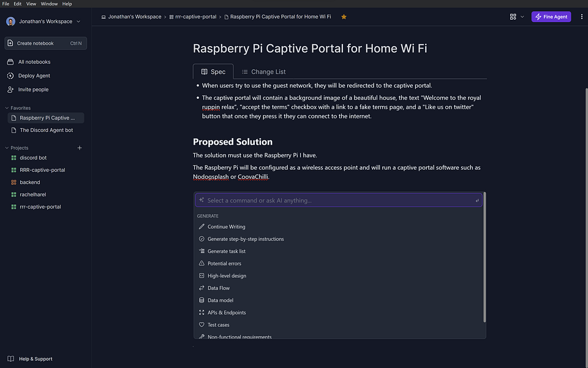
Task: Open Raspberry Pi Captive favorite notebook
Action: click(x=46, y=118)
